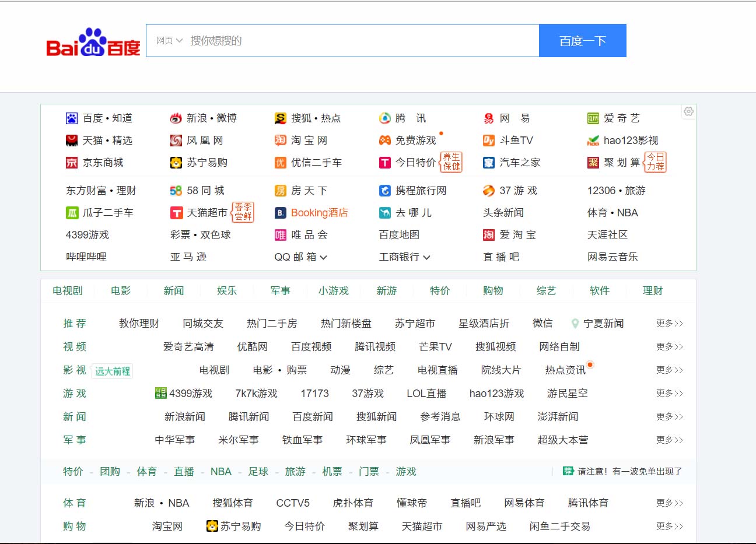Expand the QQ邮箱 dropdown

(x=323, y=257)
